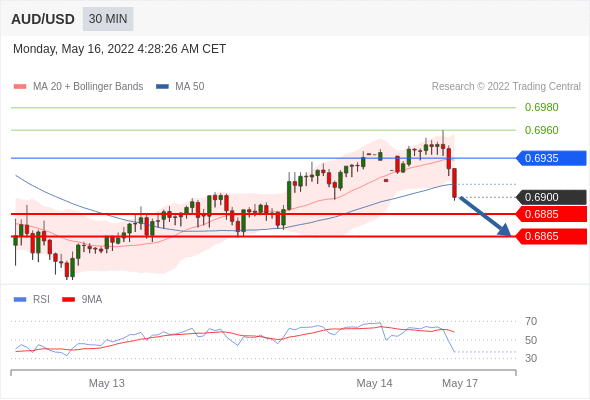Select the red 0.6885 support price tag
Image resolution: width=590 pixels, height=400 pixels.
coord(551,214)
